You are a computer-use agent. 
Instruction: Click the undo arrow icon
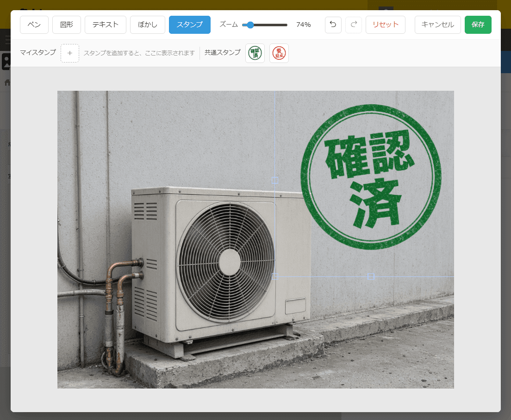[333, 25]
